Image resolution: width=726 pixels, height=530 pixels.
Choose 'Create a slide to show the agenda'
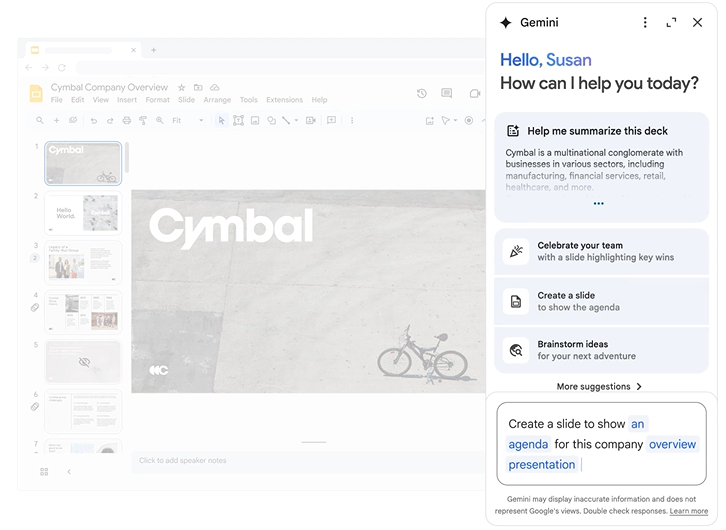(x=601, y=301)
